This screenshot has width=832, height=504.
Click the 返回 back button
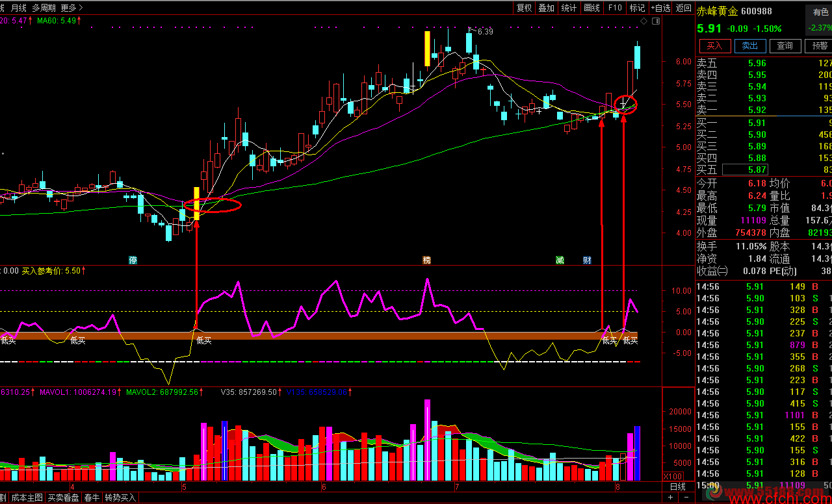point(684,8)
